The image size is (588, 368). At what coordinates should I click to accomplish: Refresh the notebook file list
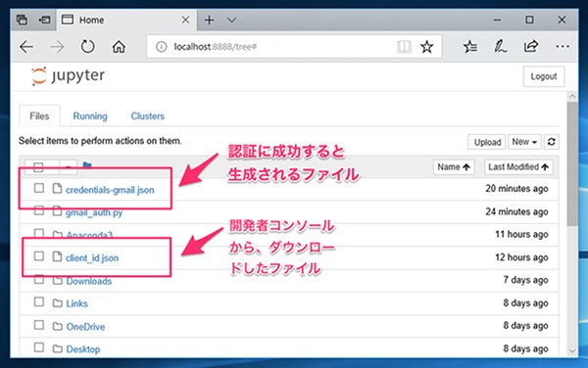(x=551, y=142)
